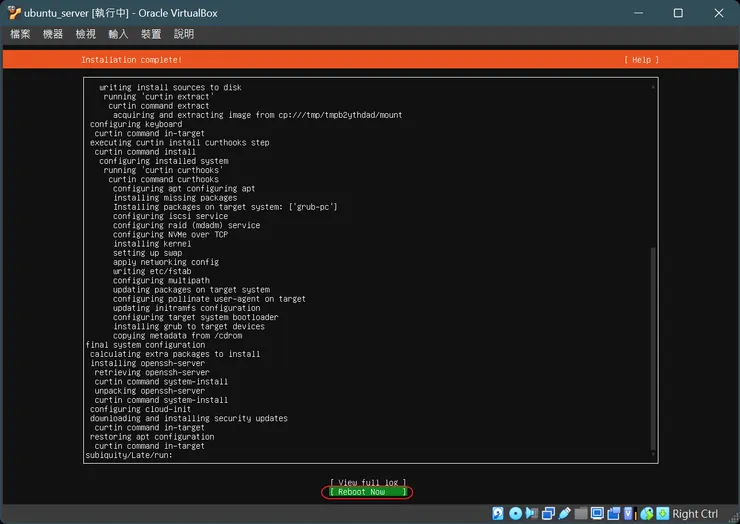Click the log scrollbar down arrow

[x=653, y=455]
